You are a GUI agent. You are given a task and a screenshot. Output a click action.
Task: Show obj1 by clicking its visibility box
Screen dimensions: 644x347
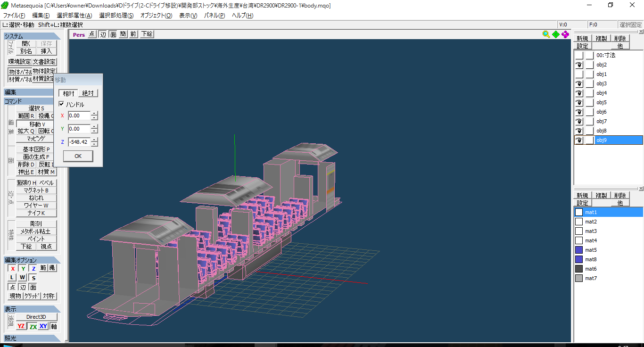[579, 74]
